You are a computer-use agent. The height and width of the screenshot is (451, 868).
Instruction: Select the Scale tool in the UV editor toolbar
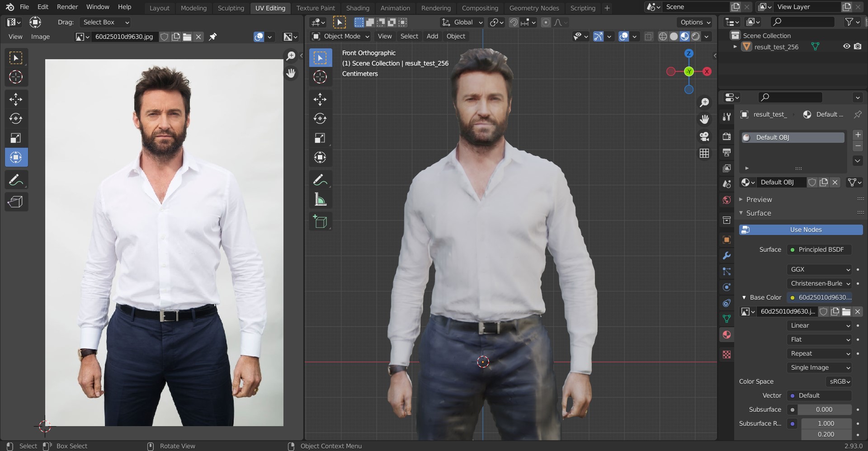click(16, 138)
